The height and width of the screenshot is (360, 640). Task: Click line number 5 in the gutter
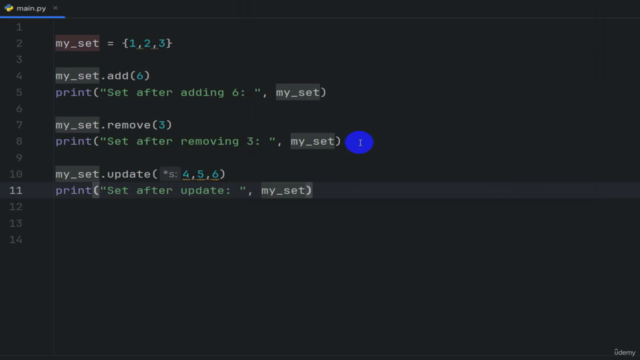point(19,92)
